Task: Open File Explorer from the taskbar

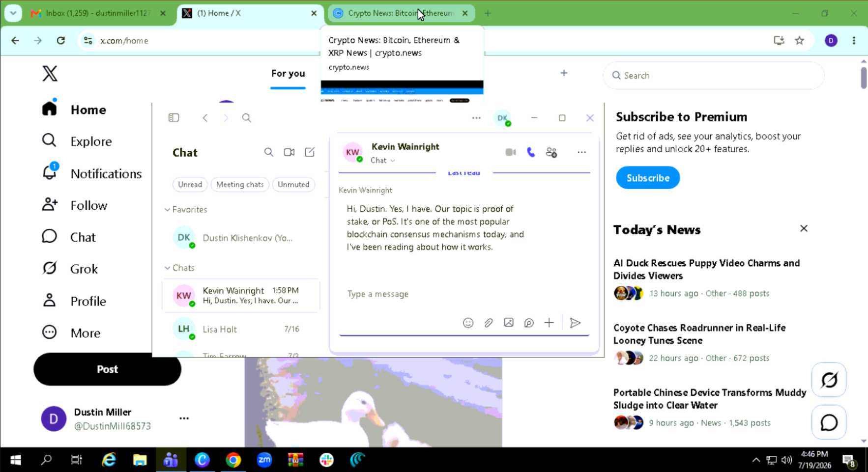Action: tap(140, 460)
